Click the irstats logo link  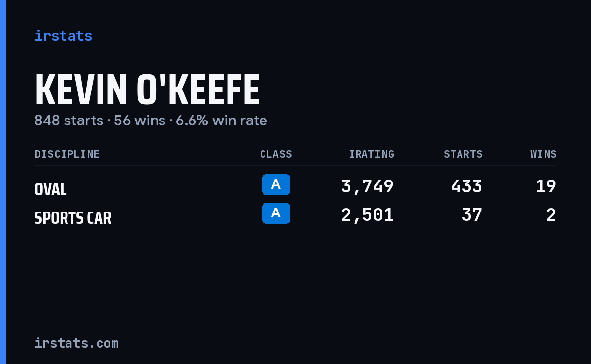pos(63,36)
